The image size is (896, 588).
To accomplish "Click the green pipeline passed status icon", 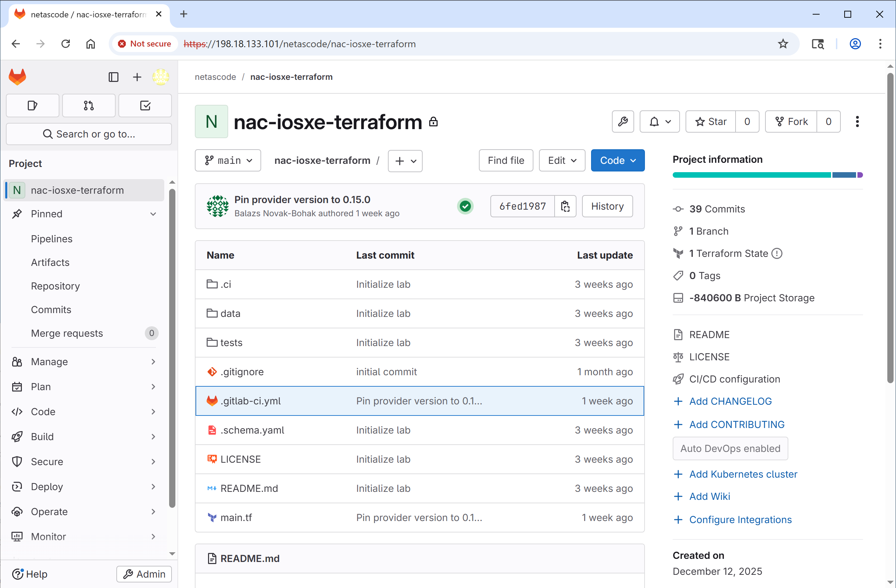I will pyautogui.click(x=465, y=206).
